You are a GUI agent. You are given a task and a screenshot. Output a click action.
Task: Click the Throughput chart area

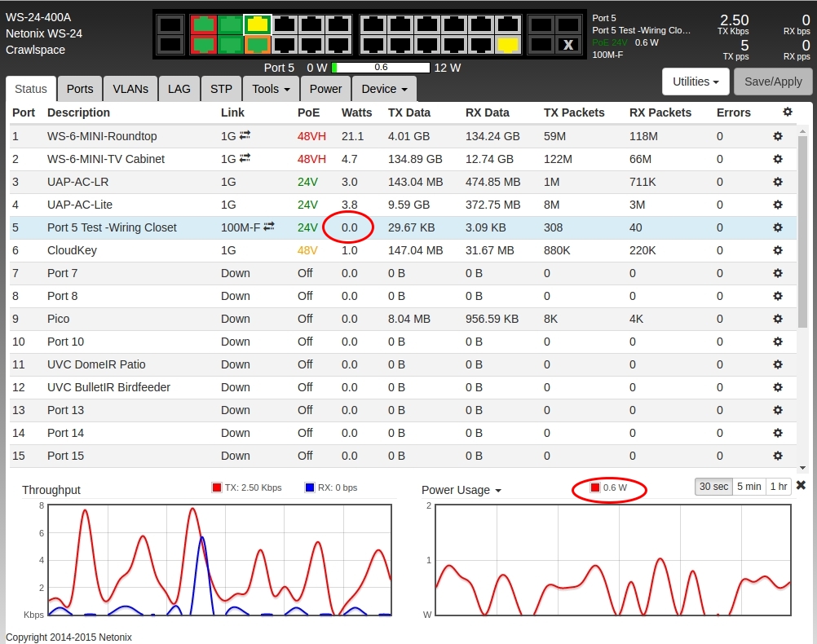click(219, 559)
